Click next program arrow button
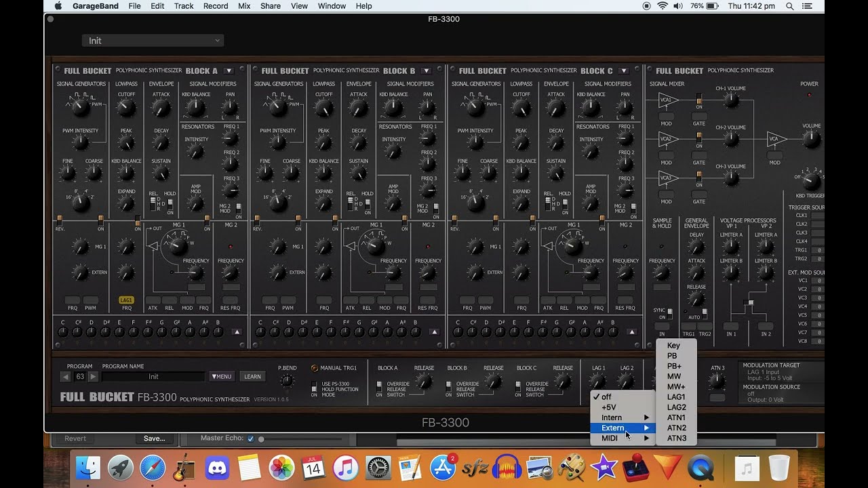Screen dimensions: 868x488 click(x=94, y=377)
